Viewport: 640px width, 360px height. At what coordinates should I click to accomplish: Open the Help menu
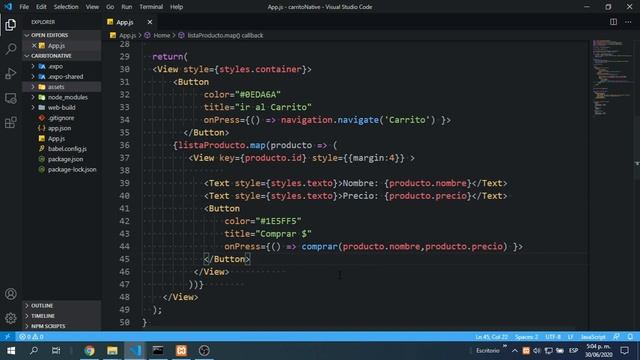point(176,7)
